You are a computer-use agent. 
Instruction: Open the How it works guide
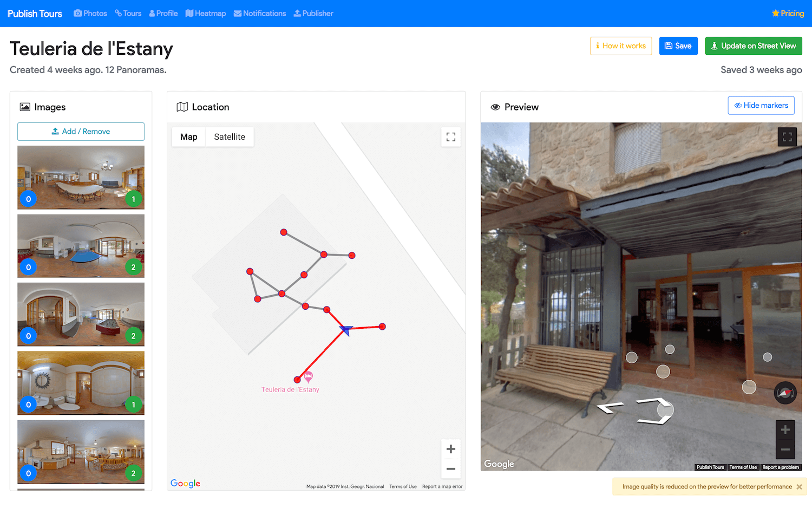click(621, 46)
